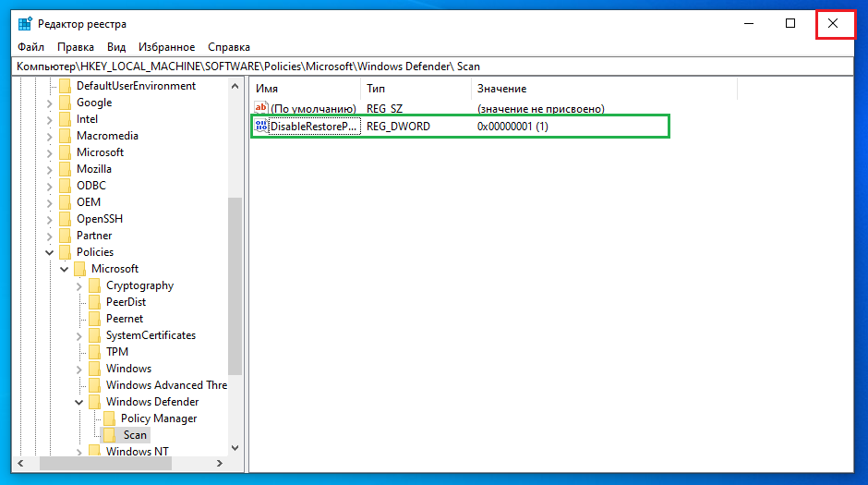Image resolution: width=868 pixels, height=485 pixels.
Task: Select the DisableRestoreP... value name
Action: (313, 127)
